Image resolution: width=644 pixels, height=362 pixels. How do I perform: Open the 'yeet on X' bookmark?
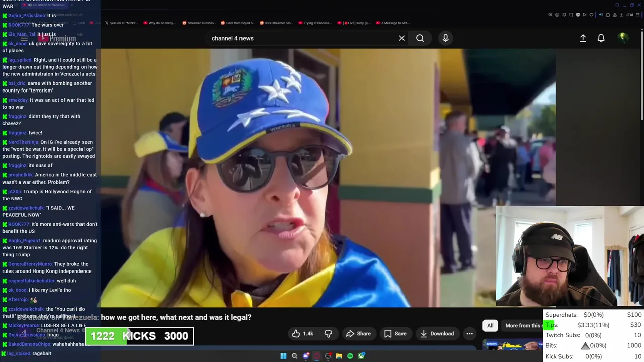[121, 23]
